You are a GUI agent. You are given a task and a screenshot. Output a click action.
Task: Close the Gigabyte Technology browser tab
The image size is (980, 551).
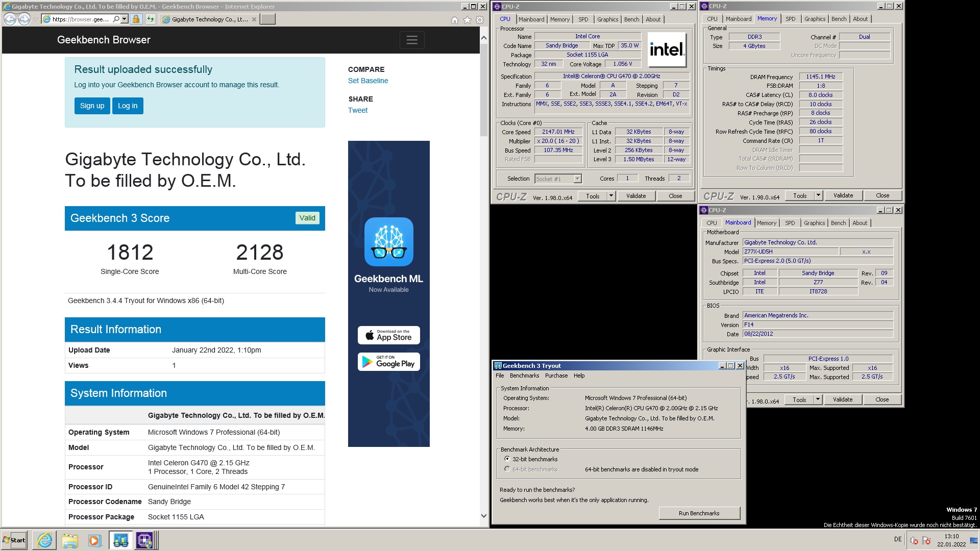(x=254, y=19)
